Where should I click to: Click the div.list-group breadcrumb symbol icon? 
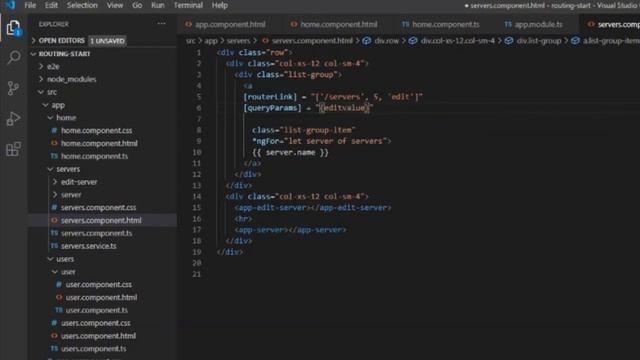coord(509,41)
